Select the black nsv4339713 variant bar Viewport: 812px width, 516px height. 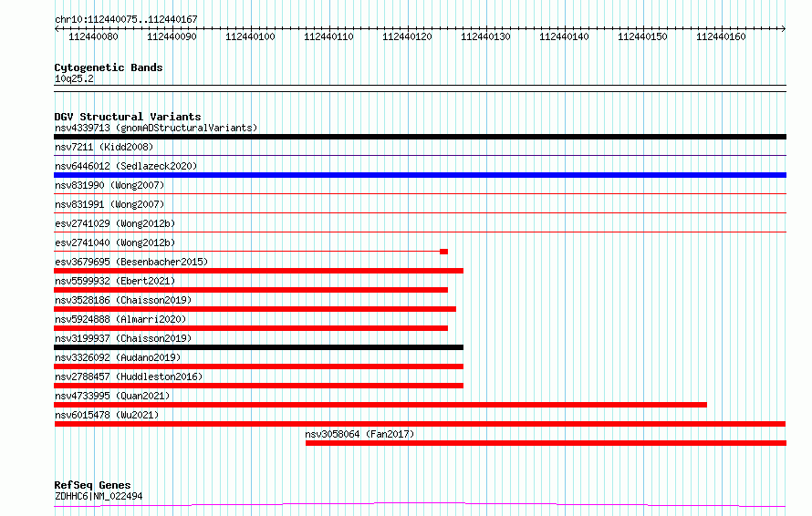(420, 137)
